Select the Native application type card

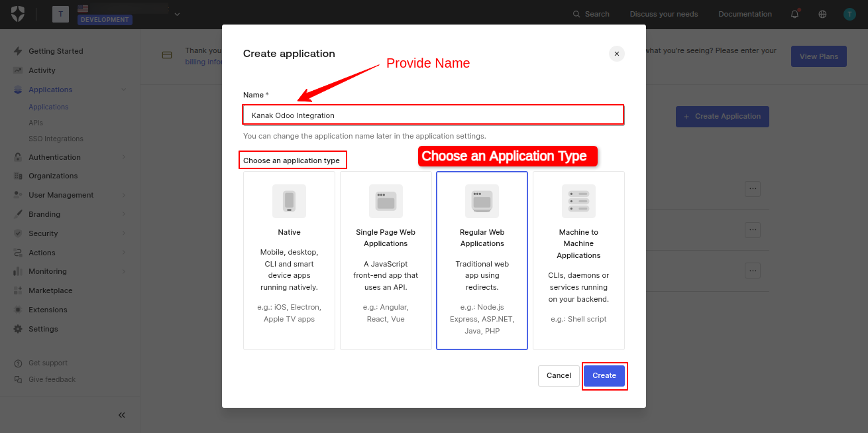[289, 261]
